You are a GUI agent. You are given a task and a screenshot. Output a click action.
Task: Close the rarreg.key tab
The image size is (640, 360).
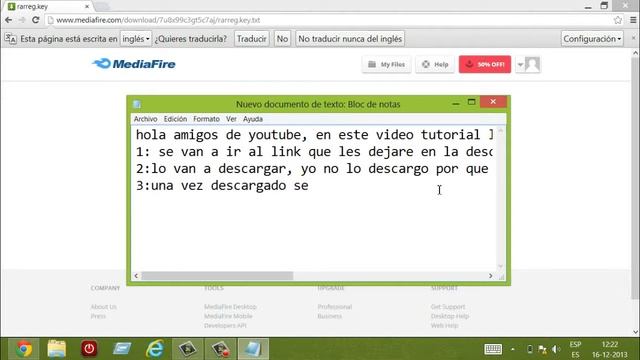(87, 7)
